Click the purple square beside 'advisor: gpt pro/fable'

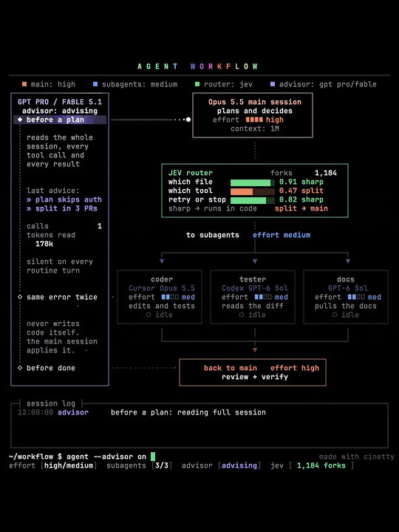pos(273,84)
